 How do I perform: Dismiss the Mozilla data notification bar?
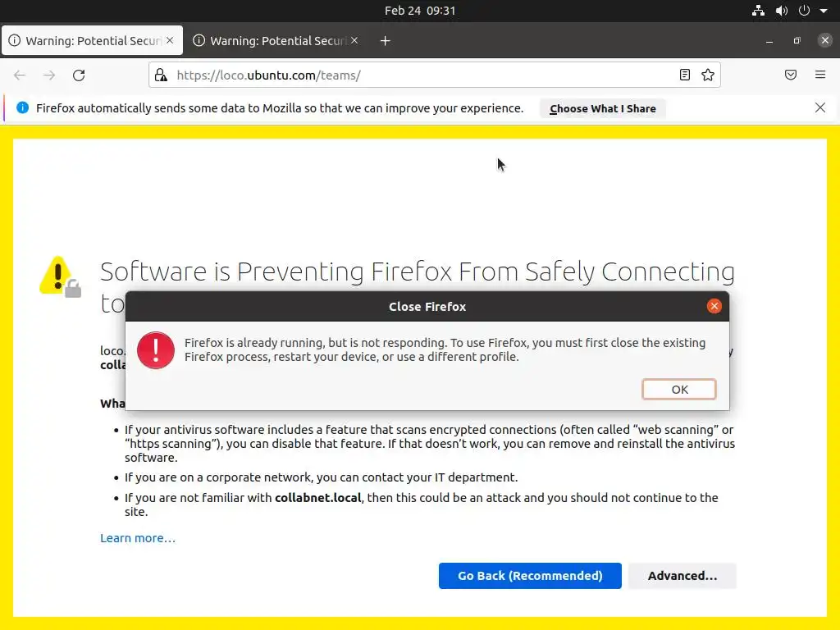(x=819, y=107)
